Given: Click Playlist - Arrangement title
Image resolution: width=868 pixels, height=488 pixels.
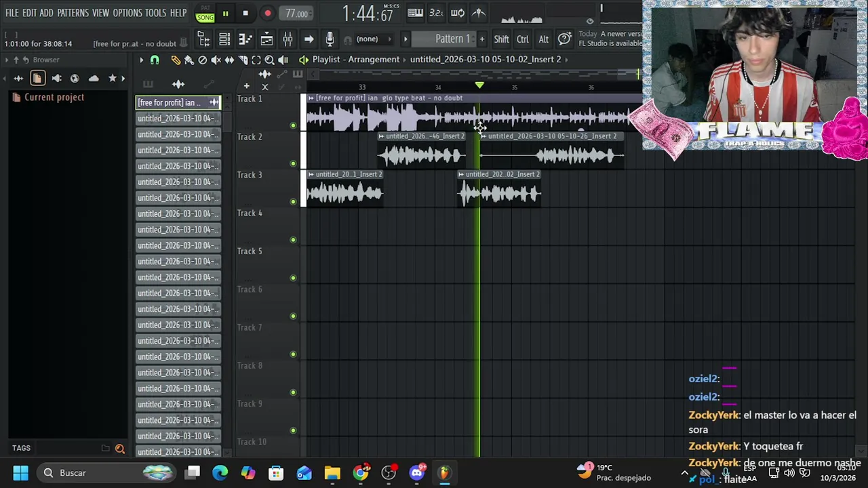Looking at the screenshot, I should 356,60.
